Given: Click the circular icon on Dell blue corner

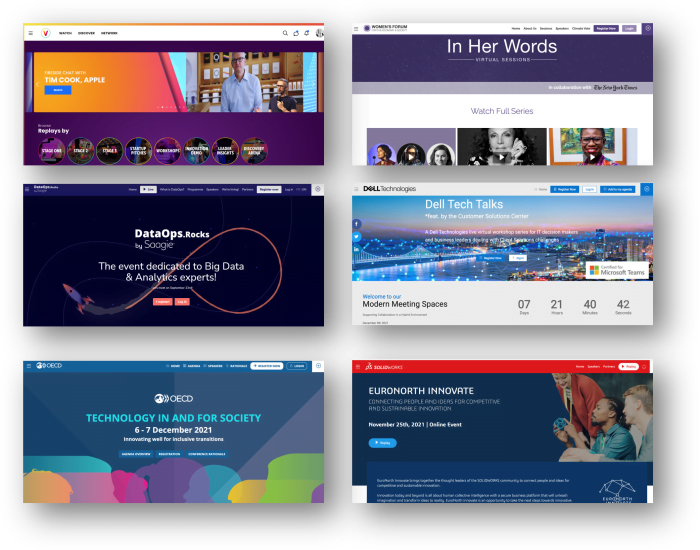Looking at the screenshot, I should tap(646, 189).
